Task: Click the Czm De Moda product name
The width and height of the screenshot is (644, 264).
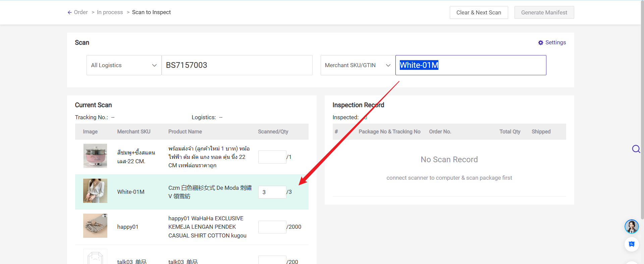Action: [210, 192]
